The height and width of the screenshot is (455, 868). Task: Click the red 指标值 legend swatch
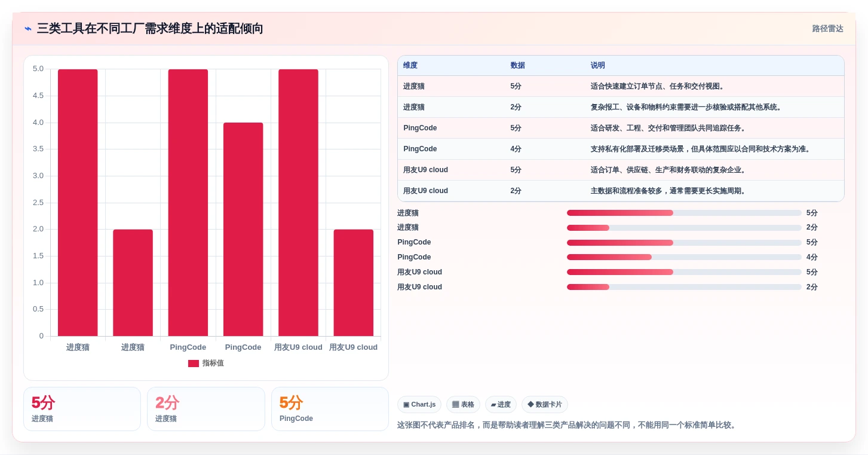[194, 364]
